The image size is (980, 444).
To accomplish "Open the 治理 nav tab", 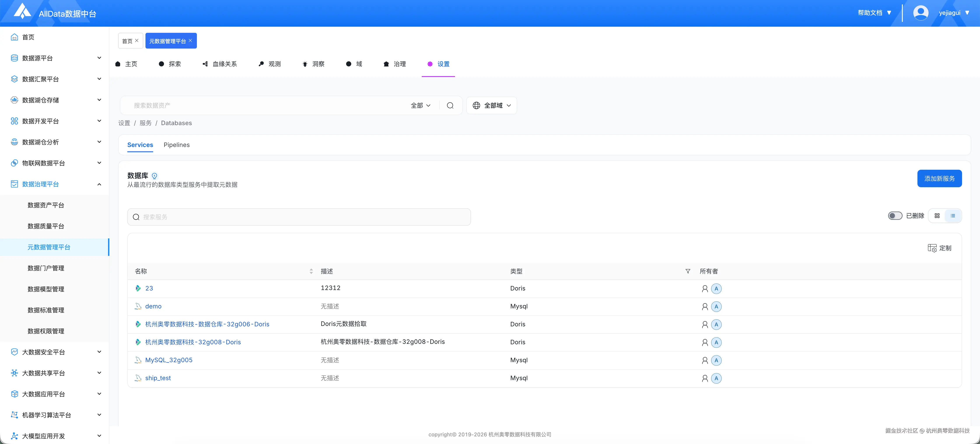I will (x=394, y=64).
